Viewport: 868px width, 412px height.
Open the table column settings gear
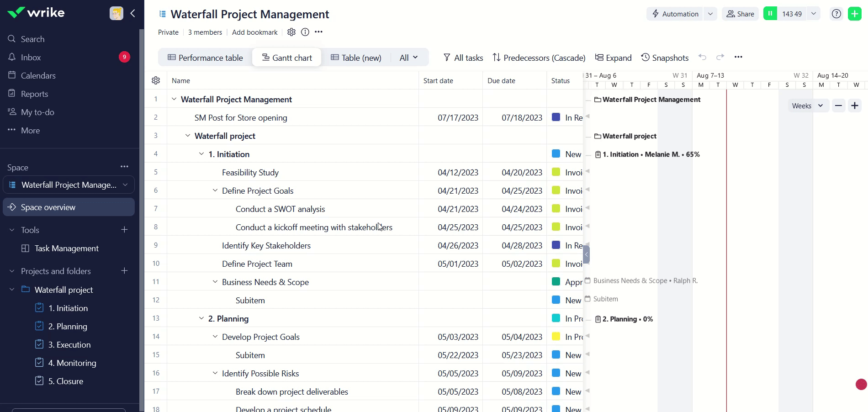(x=156, y=80)
